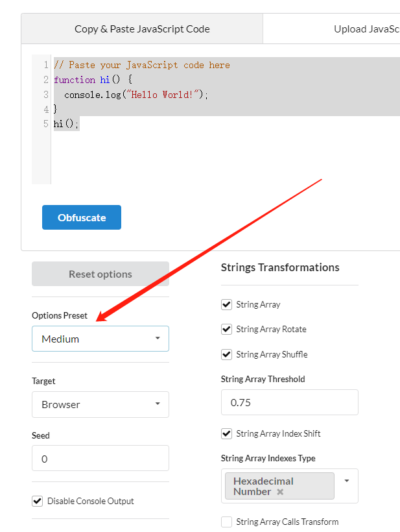Screen dimensions: 400x532
Task: Expand the Options Preset dropdown
Action: pos(100,339)
